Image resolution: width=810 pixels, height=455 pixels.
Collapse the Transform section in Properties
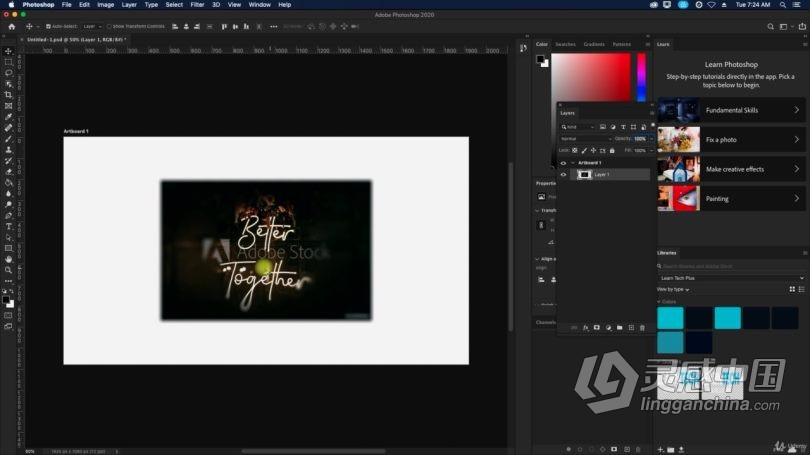(537, 210)
